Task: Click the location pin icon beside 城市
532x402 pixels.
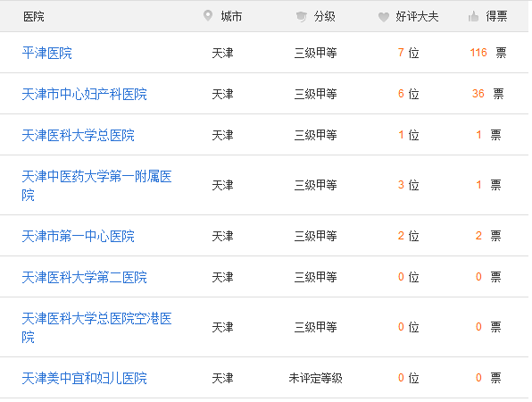Action: click(x=208, y=15)
